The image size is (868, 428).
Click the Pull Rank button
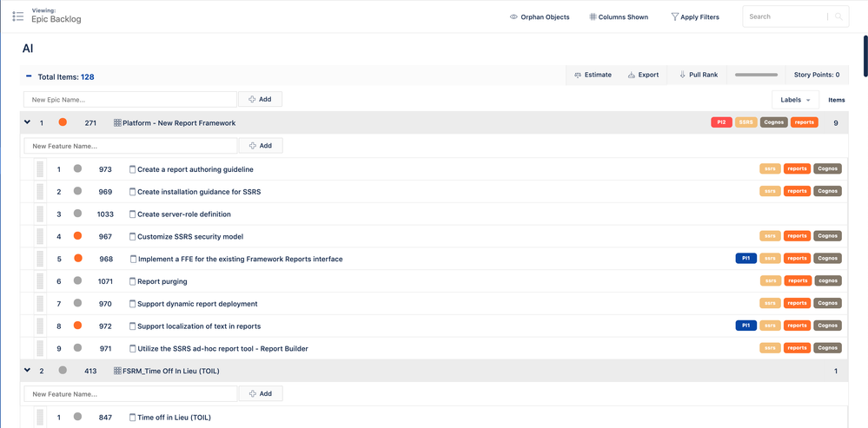tap(699, 75)
